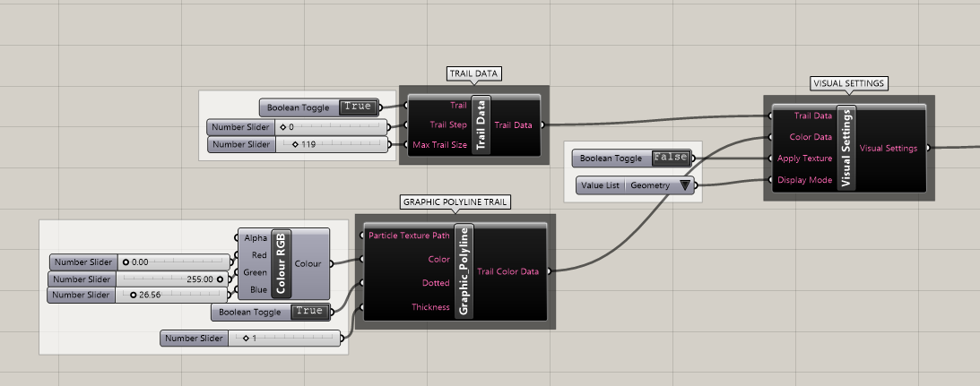Click the Blue input of Colour RGB
Viewport: 980px width, 386px height.
click(x=258, y=290)
